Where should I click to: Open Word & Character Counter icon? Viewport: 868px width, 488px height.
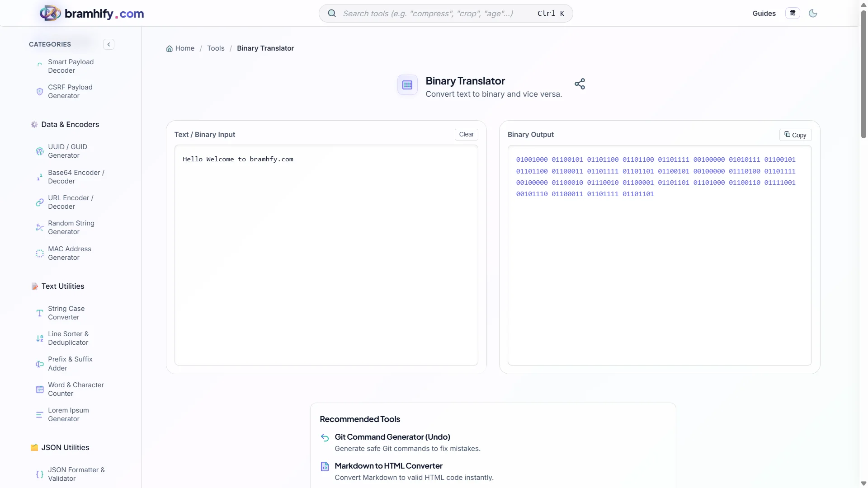tap(40, 389)
